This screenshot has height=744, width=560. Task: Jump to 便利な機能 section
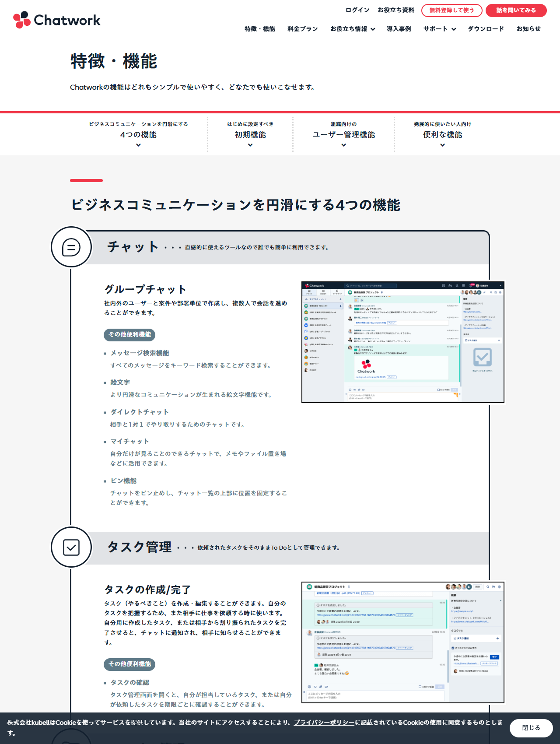pos(442,134)
